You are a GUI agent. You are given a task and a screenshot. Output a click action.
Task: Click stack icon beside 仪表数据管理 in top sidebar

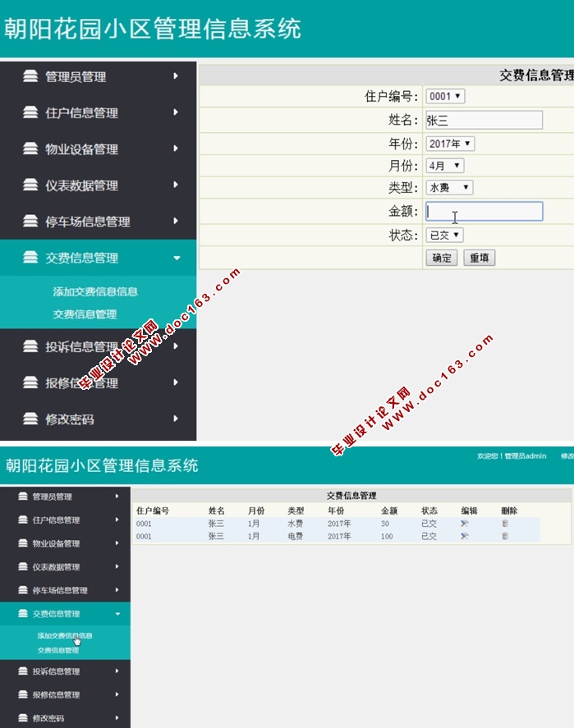(x=30, y=185)
